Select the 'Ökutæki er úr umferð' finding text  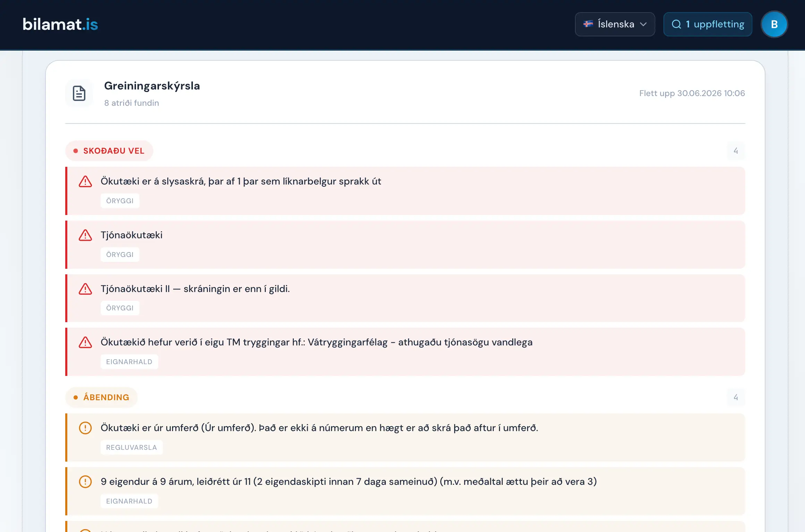(x=319, y=428)
